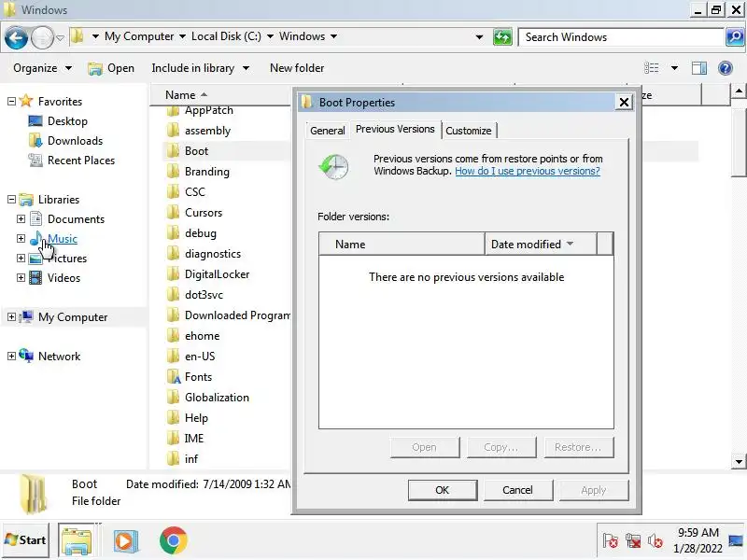Select the Documents library

(76, 219)
